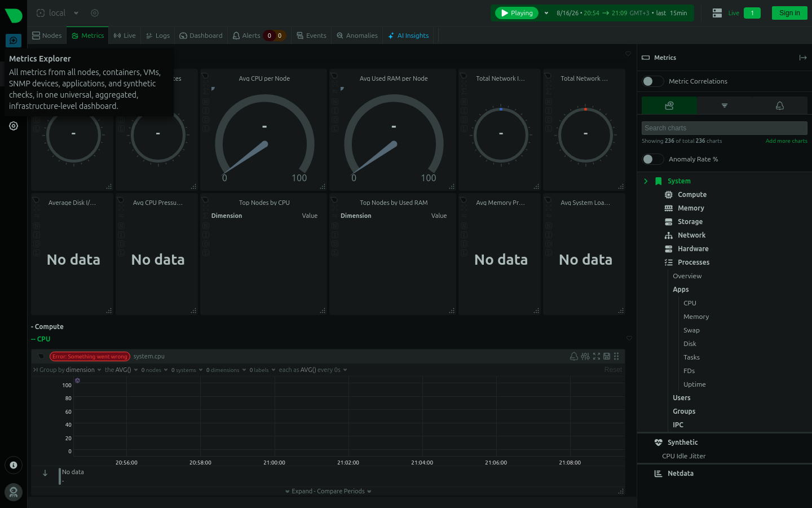Open the Netdata logo home icon
The width and height of the screenshot is (812, 508).
click(x=14, y=15)
